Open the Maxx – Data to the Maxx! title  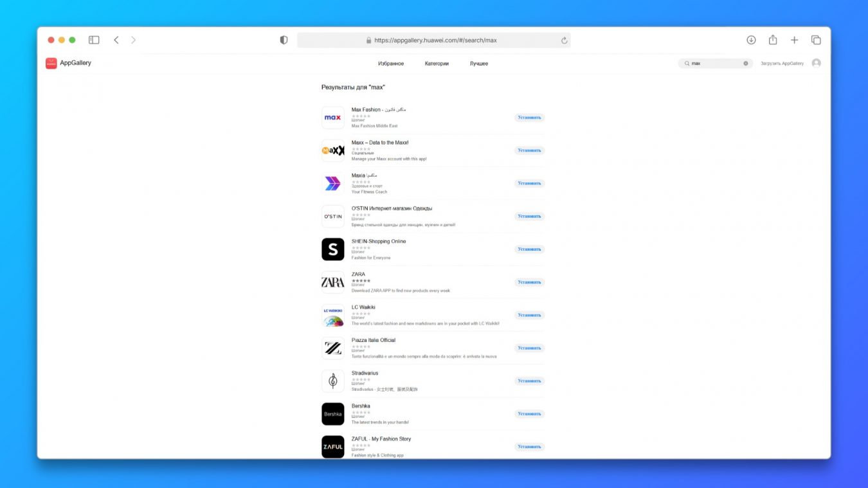pyautogui.click(x=380, y=143)
